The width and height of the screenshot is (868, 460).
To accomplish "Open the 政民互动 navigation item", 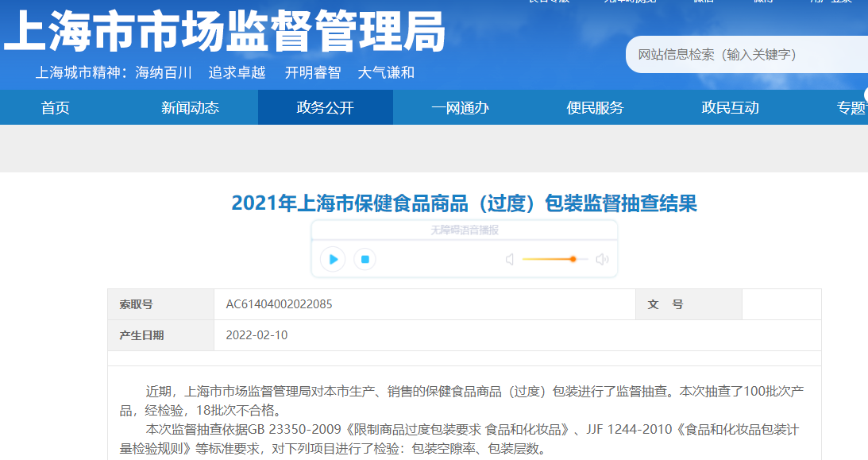I will pos(730,107).
